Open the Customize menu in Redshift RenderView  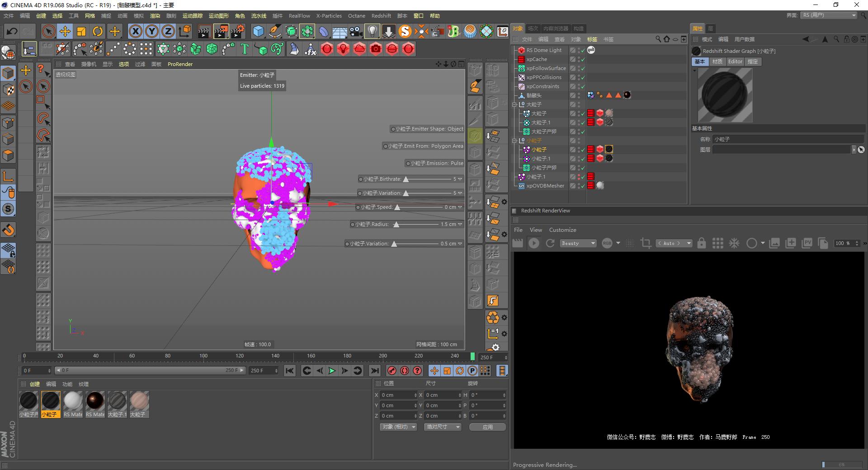(562, 230)
